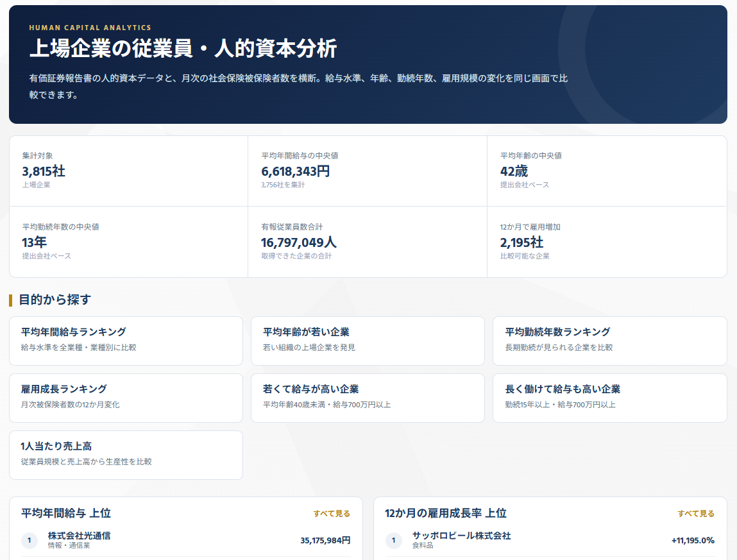Click the 上場企業の従業員・人的資本分析 heading
Viewport: 737px width, 560px height.
pos(183,48)
